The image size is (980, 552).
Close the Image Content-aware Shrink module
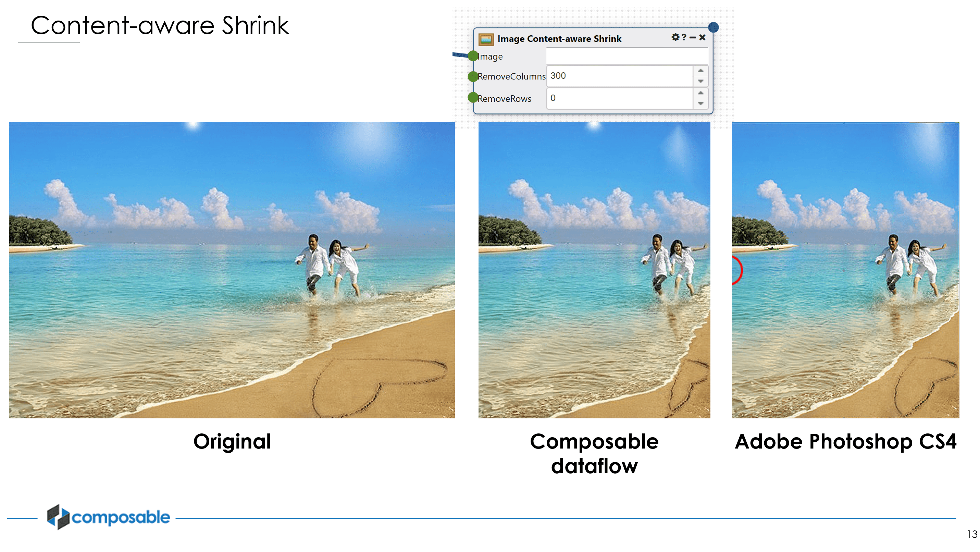coord(702,37)
